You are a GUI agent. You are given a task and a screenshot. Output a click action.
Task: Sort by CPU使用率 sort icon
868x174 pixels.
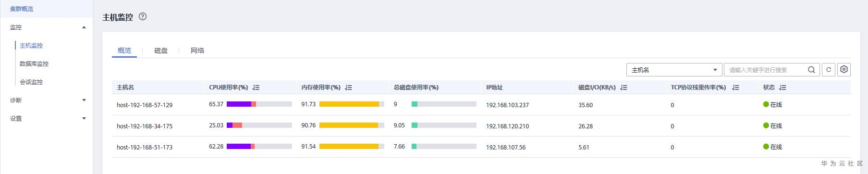[x=256, y=87]
